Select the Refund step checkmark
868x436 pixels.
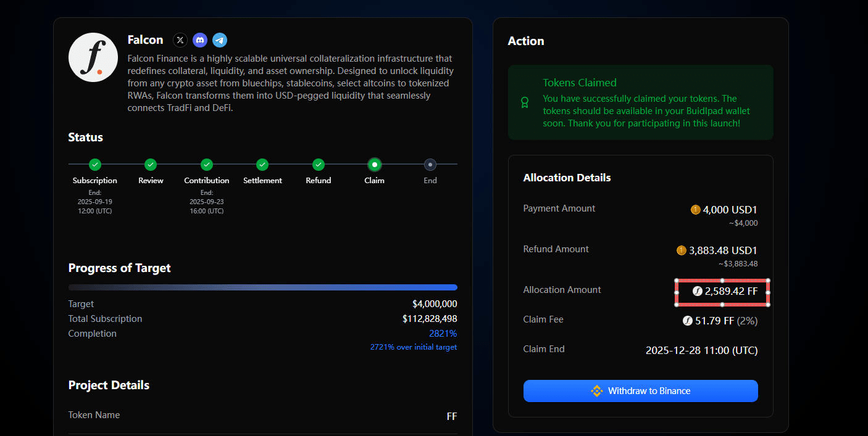(319, 165)
